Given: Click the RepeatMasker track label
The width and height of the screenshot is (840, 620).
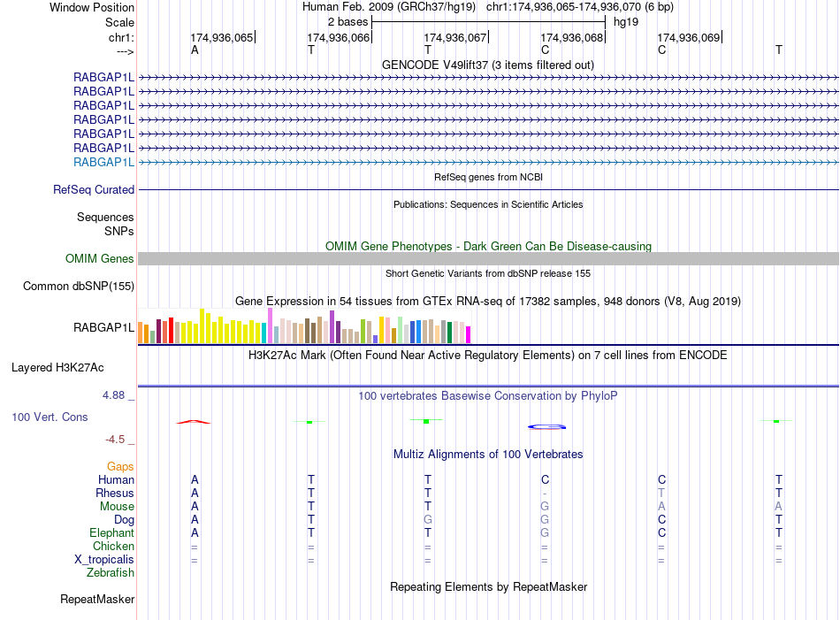Looking at the screenshot, I should 97,599.
